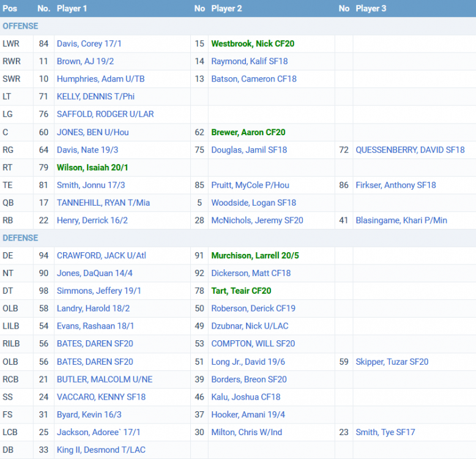Viewport: 476px width, 459px height.
Task: Open BATES, DAREN SF20 in OLB row
Action: [95, 362]
